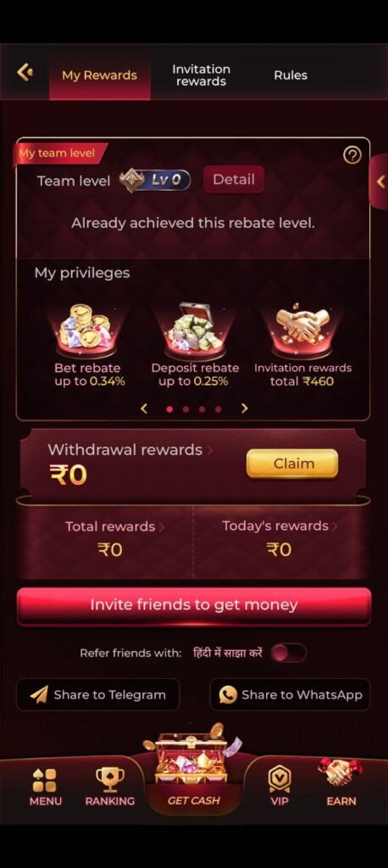Show next privileges with right chevron
388x868 pixels.
coord(245,409)
